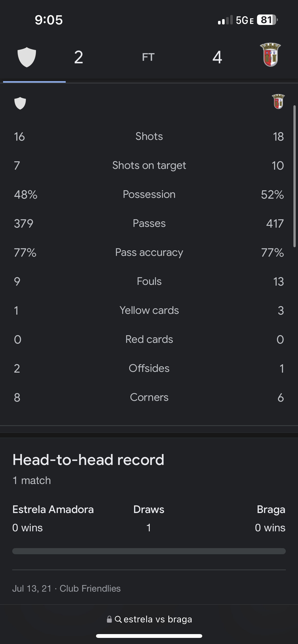The image size is (298, 644).
Task: Tap the Shots on target stat label
Action: [149, 166]
